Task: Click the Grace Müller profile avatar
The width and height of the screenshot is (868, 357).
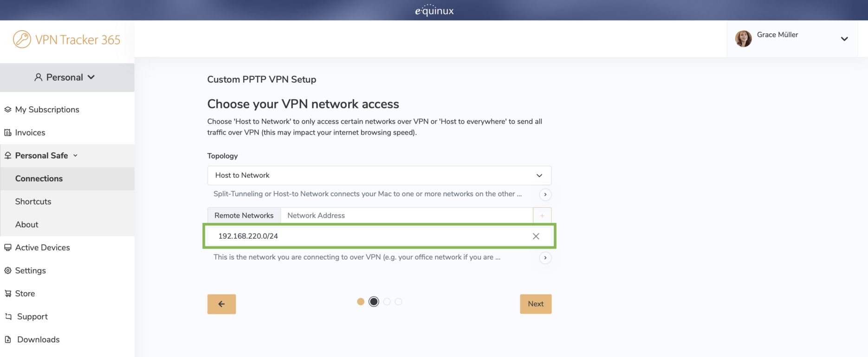Action: coord(744,39)
